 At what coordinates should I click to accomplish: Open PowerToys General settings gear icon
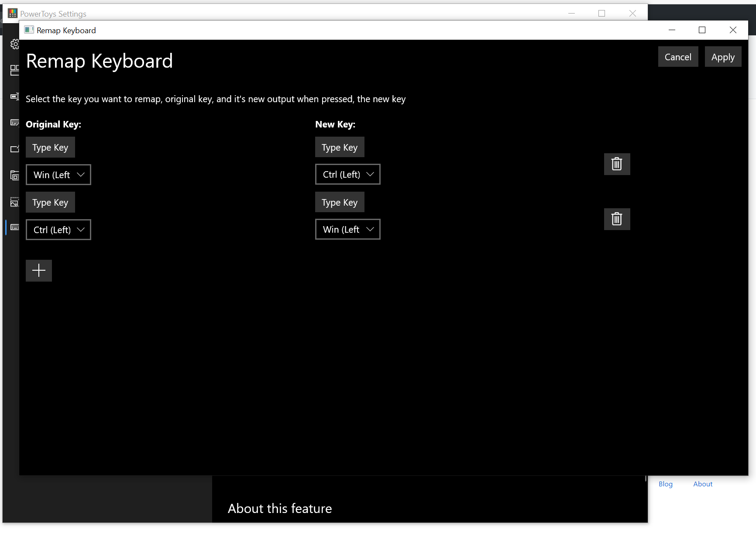coord(14,44)
